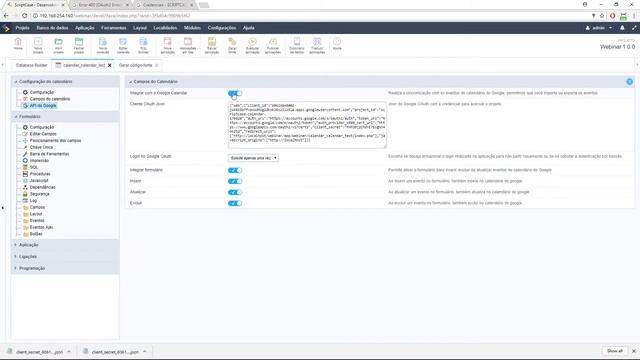The width and height of the screenshot is (640, 360).
Task: Expand the Ligações section
Action: (65, 256)
